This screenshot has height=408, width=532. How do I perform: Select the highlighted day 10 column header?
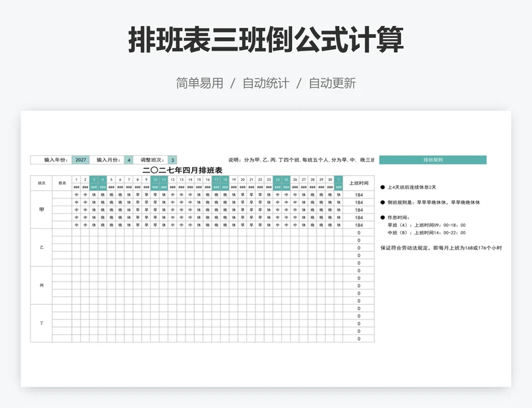156,179
